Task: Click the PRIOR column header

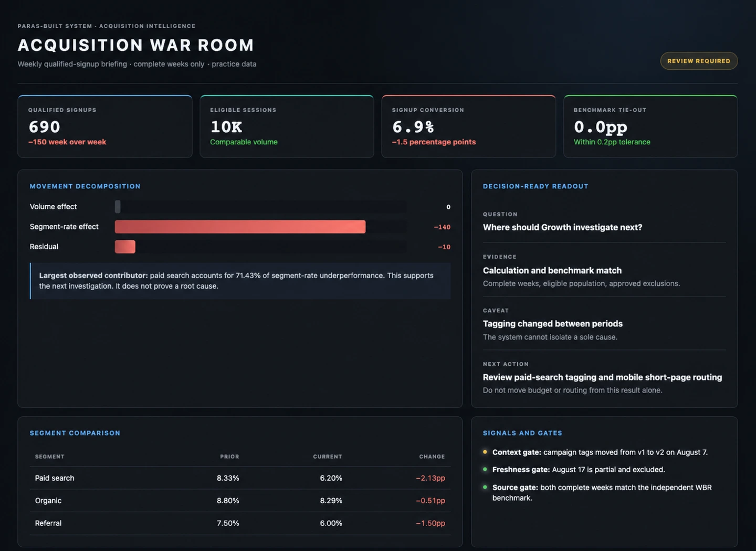Action: tap(229, 457)
